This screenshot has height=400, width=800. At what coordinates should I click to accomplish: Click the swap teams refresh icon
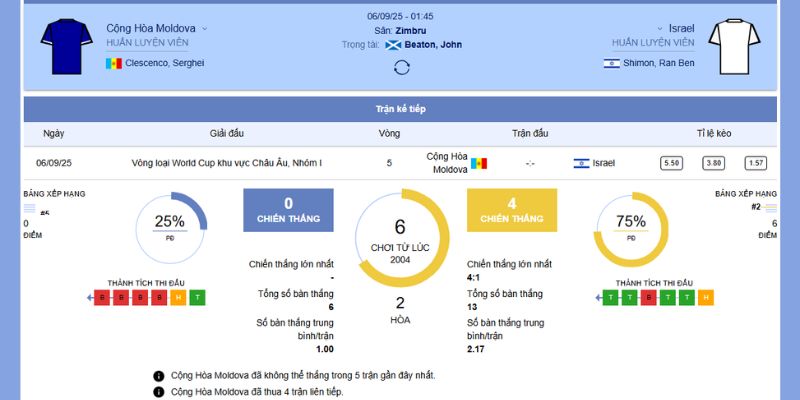(x=401, y=67)
